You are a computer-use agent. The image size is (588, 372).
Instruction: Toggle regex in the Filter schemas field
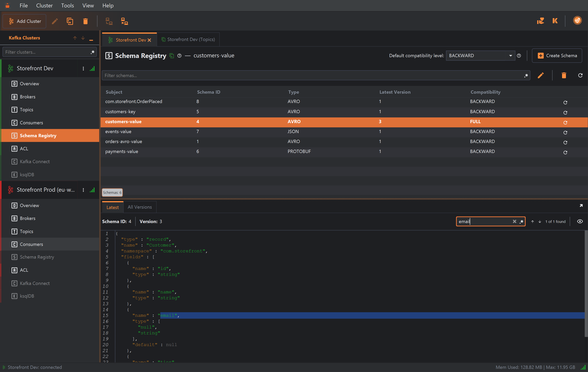(x=526, y=75)
